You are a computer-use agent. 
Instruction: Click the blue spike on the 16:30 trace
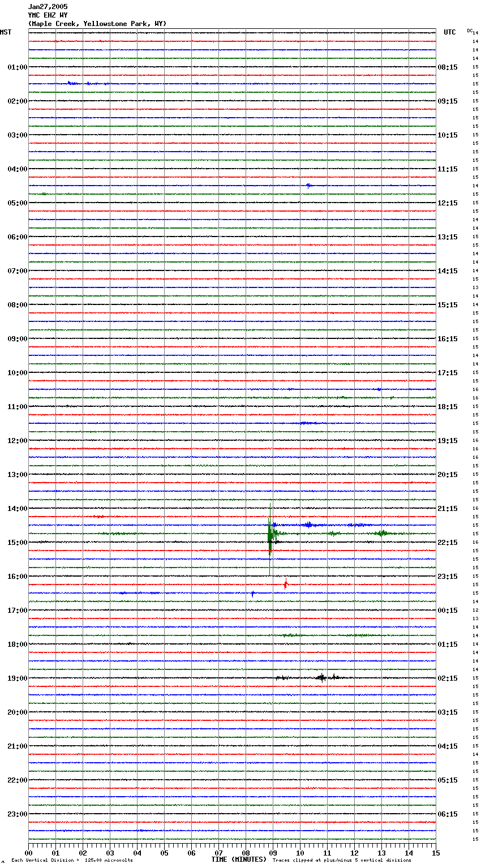252,594
